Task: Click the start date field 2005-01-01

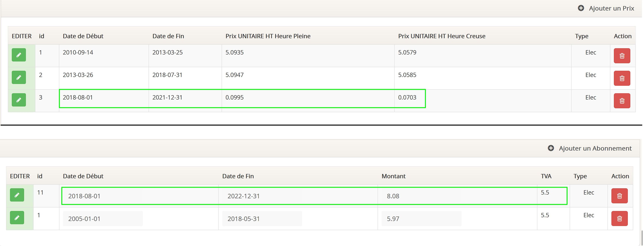Action: [x=103, y=219]
